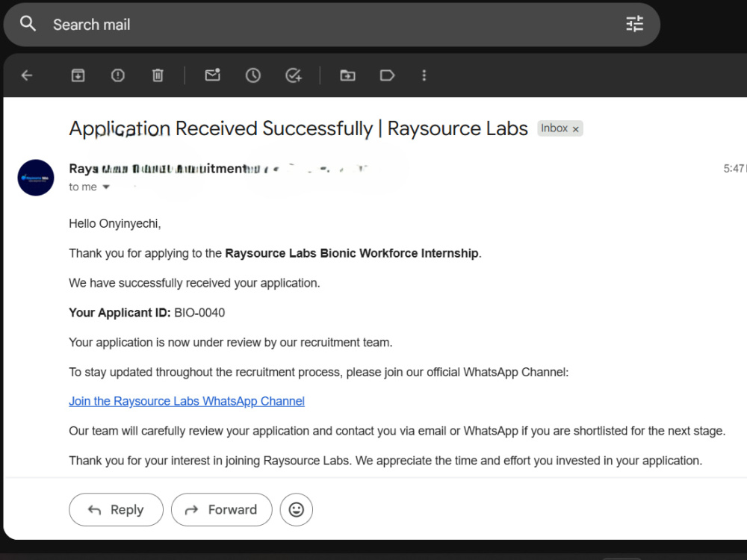Click the greeting 'Hello Onyinyechi,'
This screenshot has width=747, height=560.
pyautogui.click(x=115, y=224)
